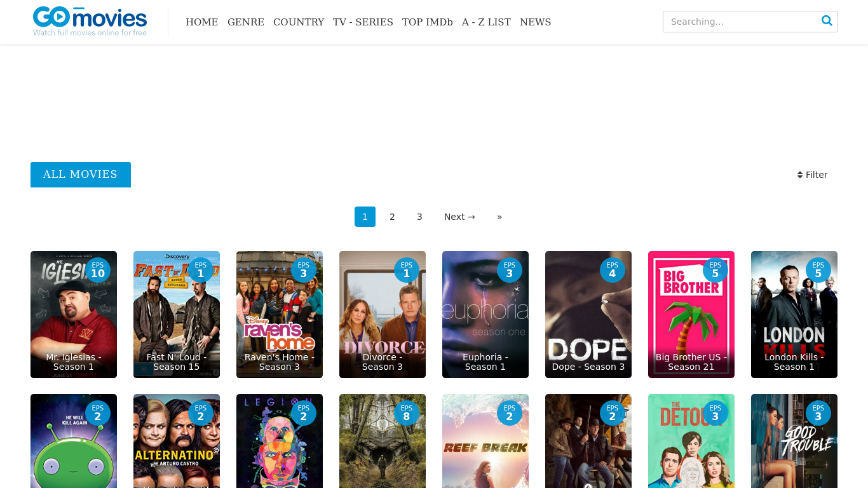Click EPS 1 badge on Fast N' Loud
Image resolution: width=868 pixels, height=488 pixels.
tap(201, 270)
